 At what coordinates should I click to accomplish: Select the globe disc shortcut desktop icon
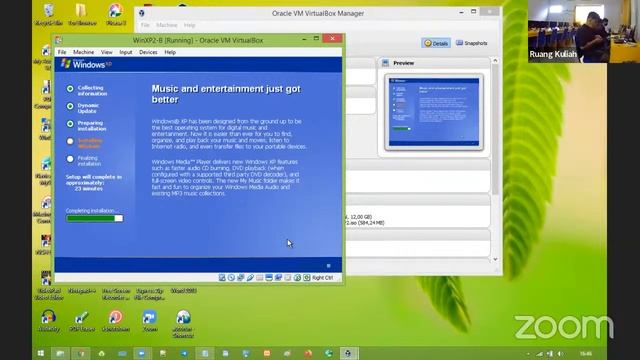[183, 324]
